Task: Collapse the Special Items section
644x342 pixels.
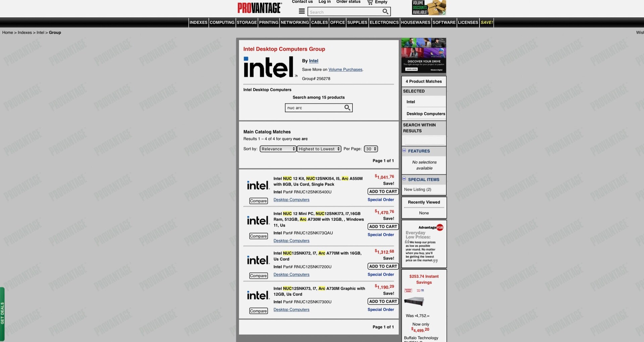Action: point(404,179)
